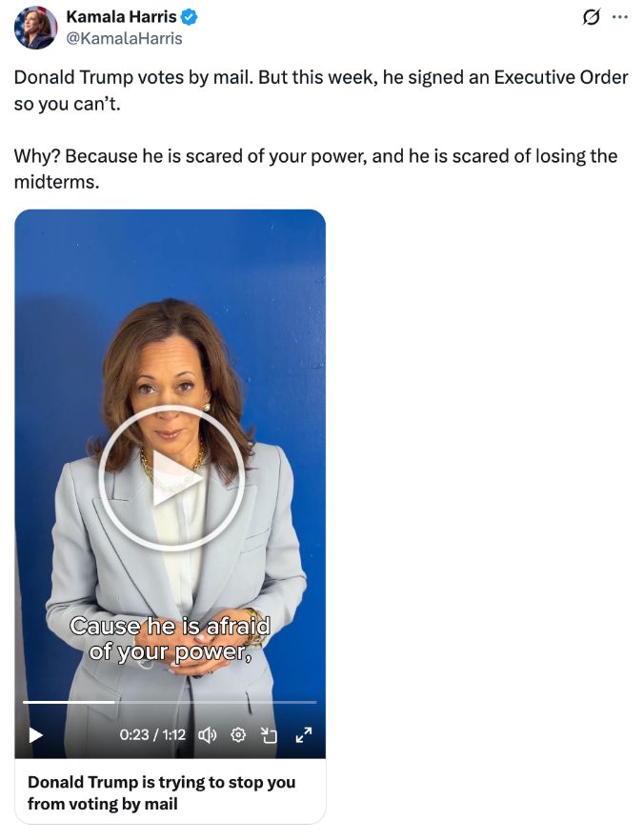The image size is (644, 840).
Task: Open video settings gear
Action: click(238, 735)
